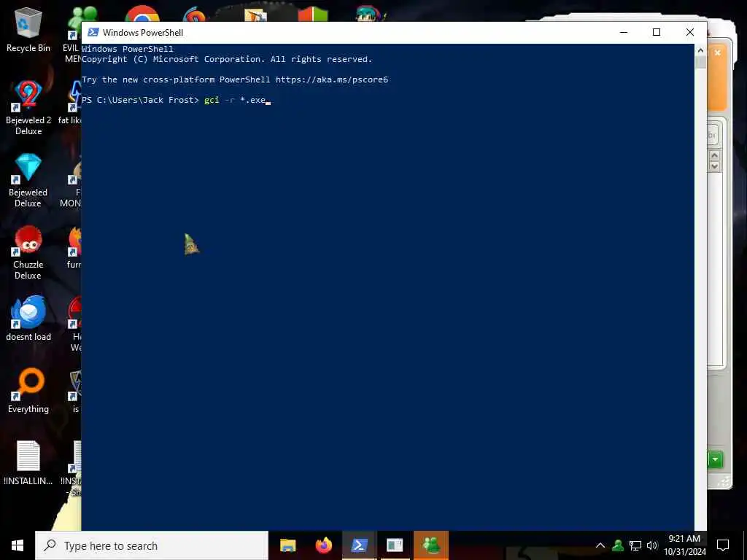Show hidden system tray icons

(x=600, y=545)
